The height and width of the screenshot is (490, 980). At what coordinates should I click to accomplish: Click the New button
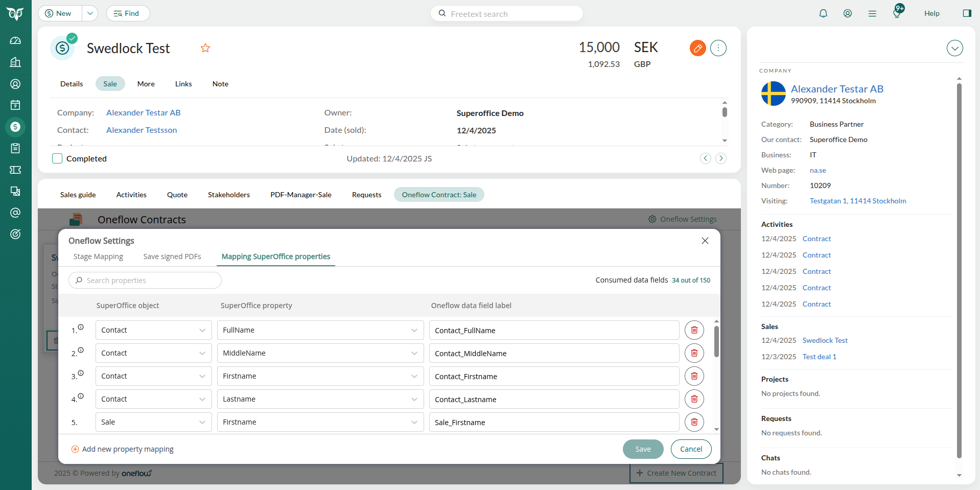coord(60,13)
